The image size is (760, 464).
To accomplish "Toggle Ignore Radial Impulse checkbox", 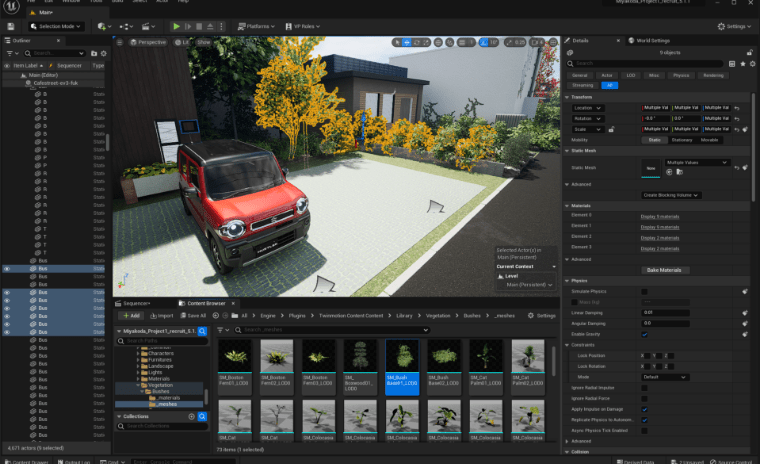I will [x=644, y=388].
